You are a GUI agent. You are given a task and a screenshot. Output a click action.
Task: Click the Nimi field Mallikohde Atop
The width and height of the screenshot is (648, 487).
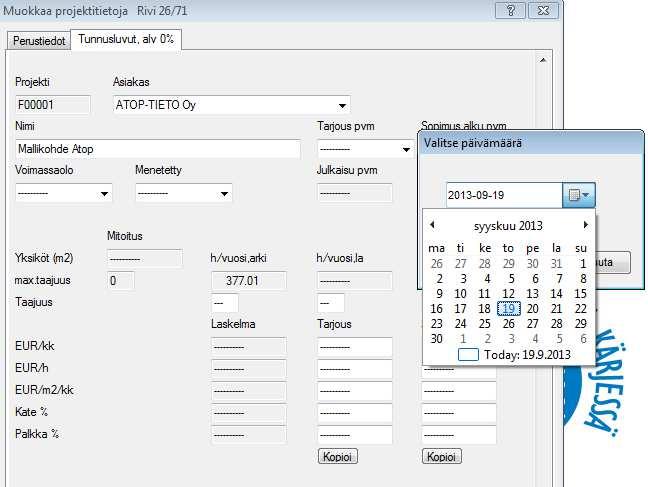coord(158,149)
